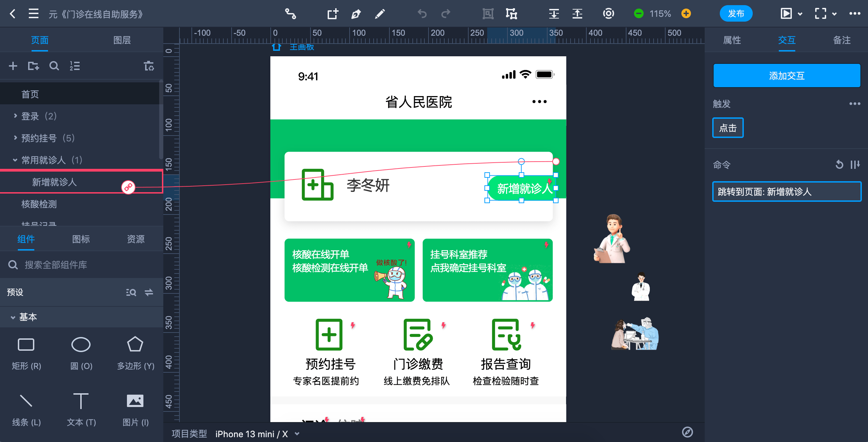Click the home icon beside 主画板
This screenshot has width=868, height=442.
click(277, 47)
